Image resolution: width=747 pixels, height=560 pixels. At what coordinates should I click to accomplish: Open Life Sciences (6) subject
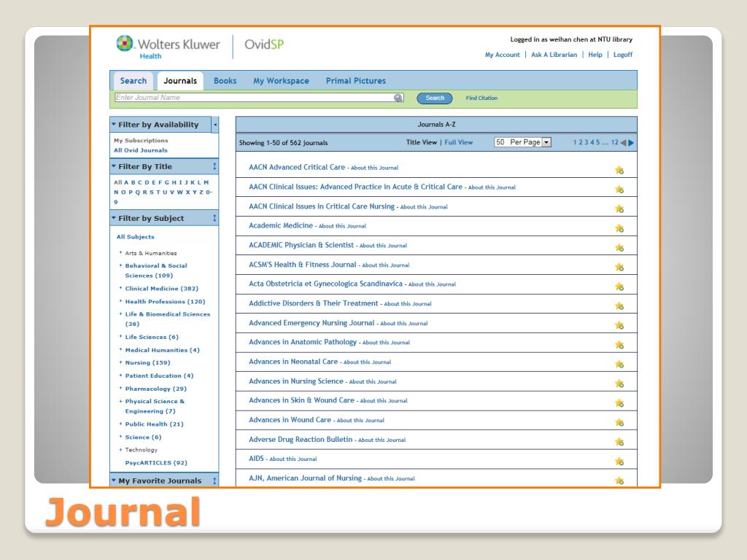pos(152,337)
